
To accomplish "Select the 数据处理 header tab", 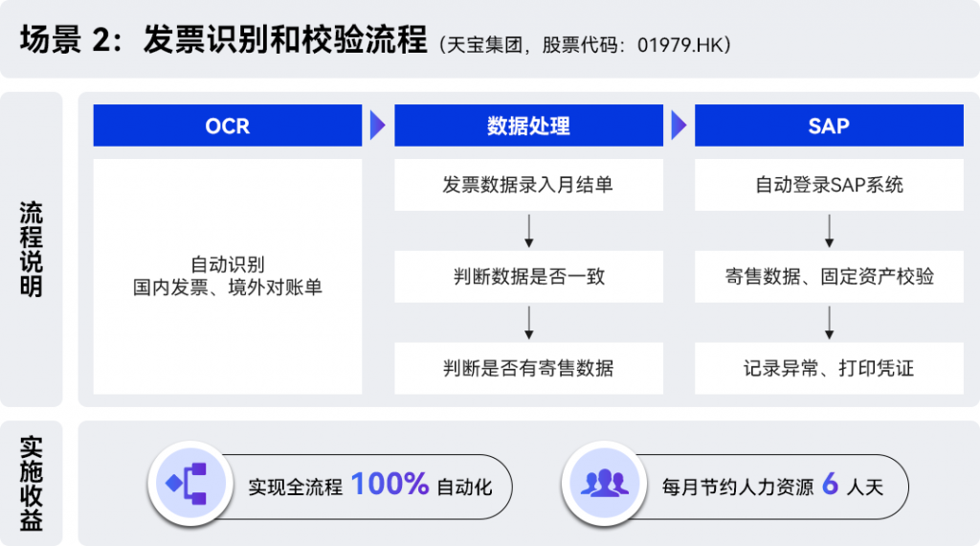I will (528, 125).
